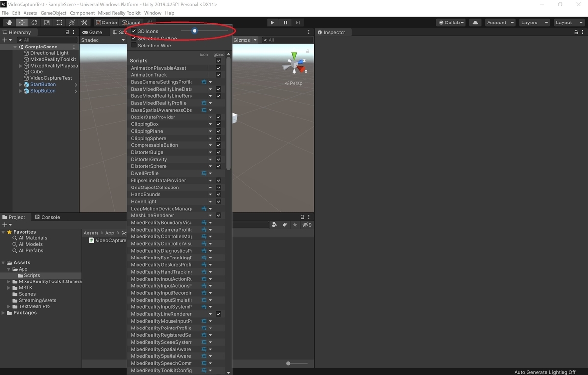Open the cloud services icon
The width and height of the screenshot is (588, 375).
(475, 23)
